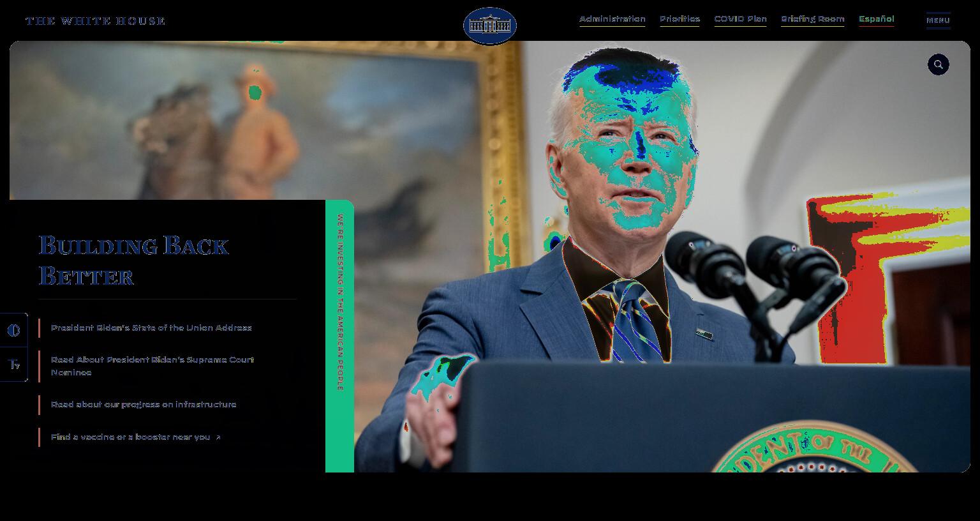Image resolution: width=980 pixels, height=521 pixels.
Task: Click The White House title text
Action: click(x=95, y=21)
